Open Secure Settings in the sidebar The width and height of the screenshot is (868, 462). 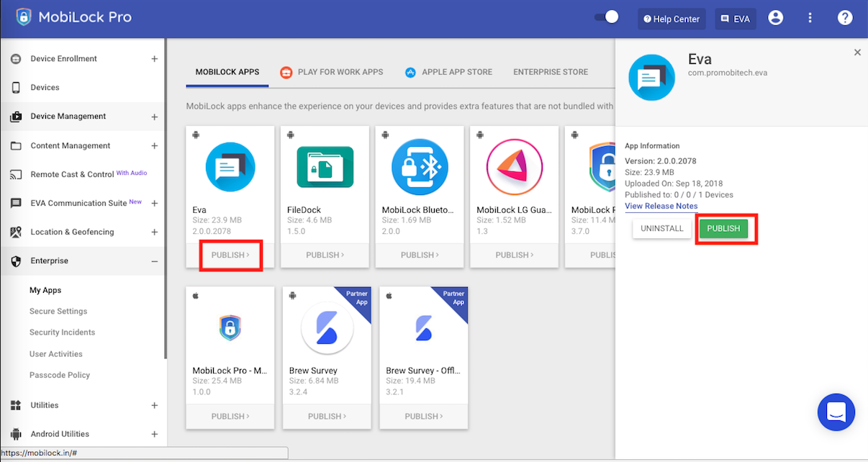tap(58, 312)
